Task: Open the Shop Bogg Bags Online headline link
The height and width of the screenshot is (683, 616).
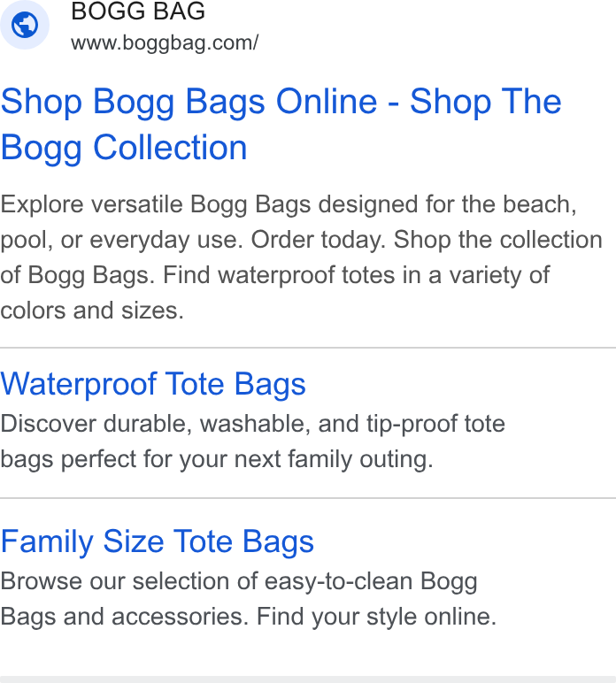Action: pos(281,124)
